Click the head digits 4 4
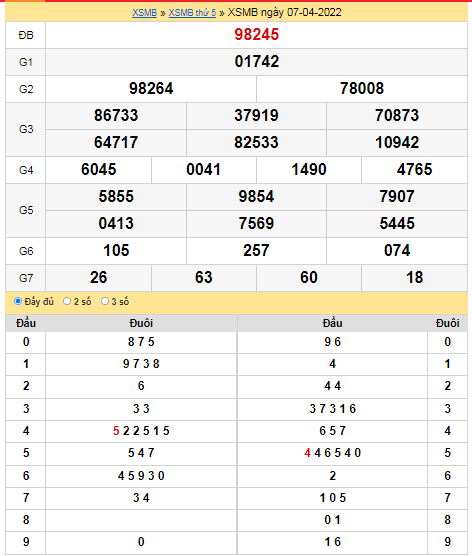This screenshot has width=472, height=556. coord(333,386)
